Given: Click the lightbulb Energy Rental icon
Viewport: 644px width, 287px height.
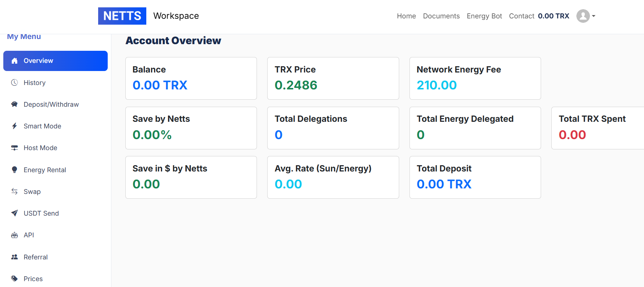Looking at the screenshot, I should pyautogui.click(x=15, y=170).
